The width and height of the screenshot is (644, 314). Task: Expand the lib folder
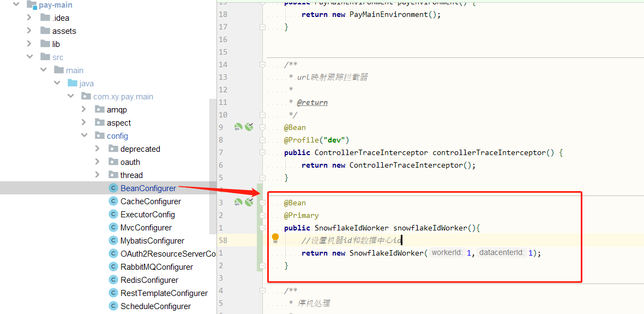[x=29, y=44]
